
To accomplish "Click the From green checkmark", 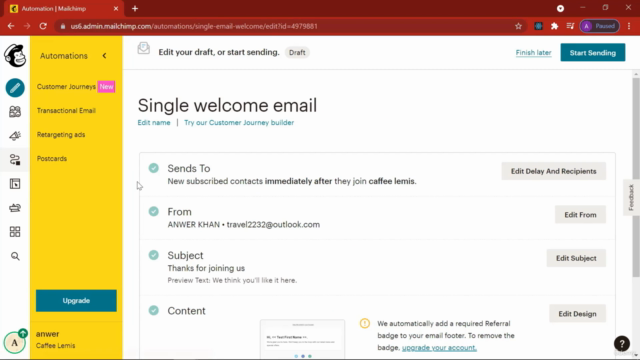I will click(x=153, y=211).
